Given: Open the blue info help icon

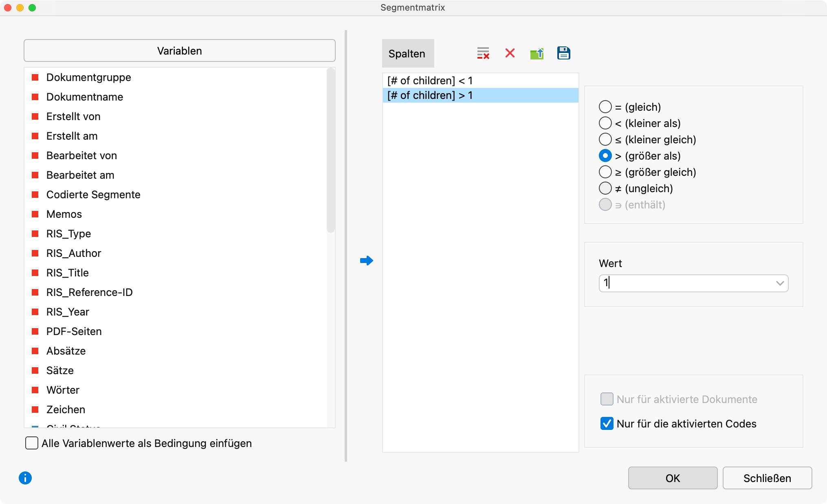Looking at the screenshot, I should (x=25, y=478).
